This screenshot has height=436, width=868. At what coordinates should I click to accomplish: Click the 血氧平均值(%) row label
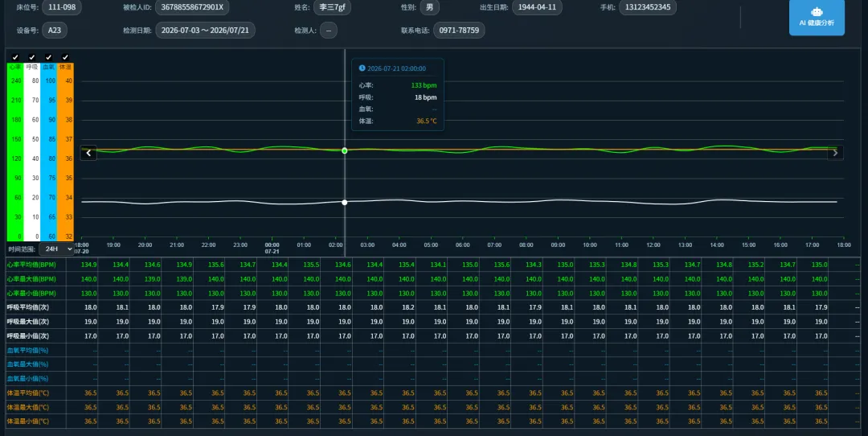(27, 350)
